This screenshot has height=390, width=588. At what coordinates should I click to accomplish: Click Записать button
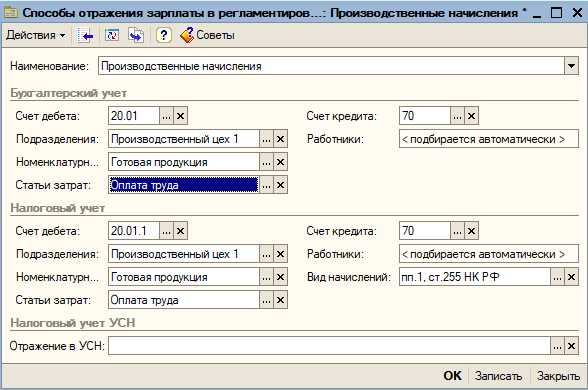tap(498, 376)
